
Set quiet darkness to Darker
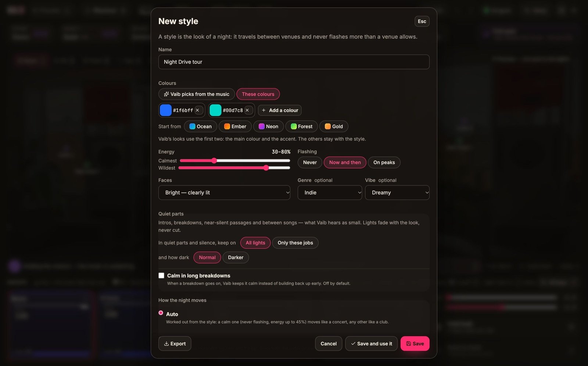click(236, 257)
